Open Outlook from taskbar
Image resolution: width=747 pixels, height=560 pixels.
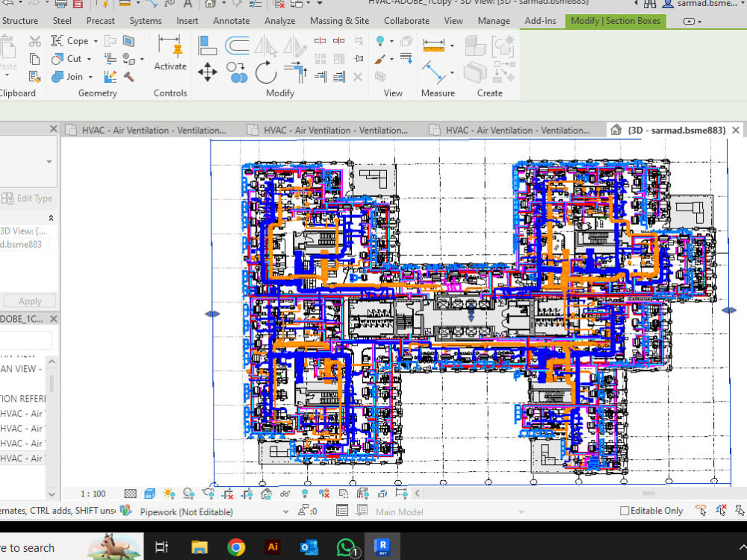(x=309, y=547)
